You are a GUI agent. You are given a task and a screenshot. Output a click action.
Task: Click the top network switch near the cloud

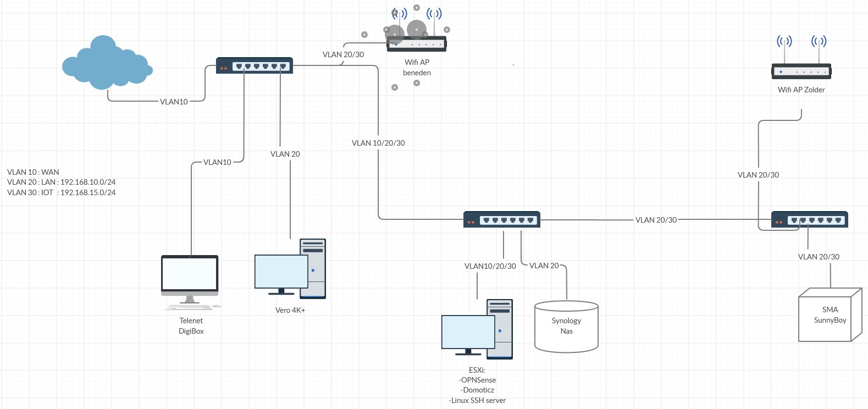[254, 66]
